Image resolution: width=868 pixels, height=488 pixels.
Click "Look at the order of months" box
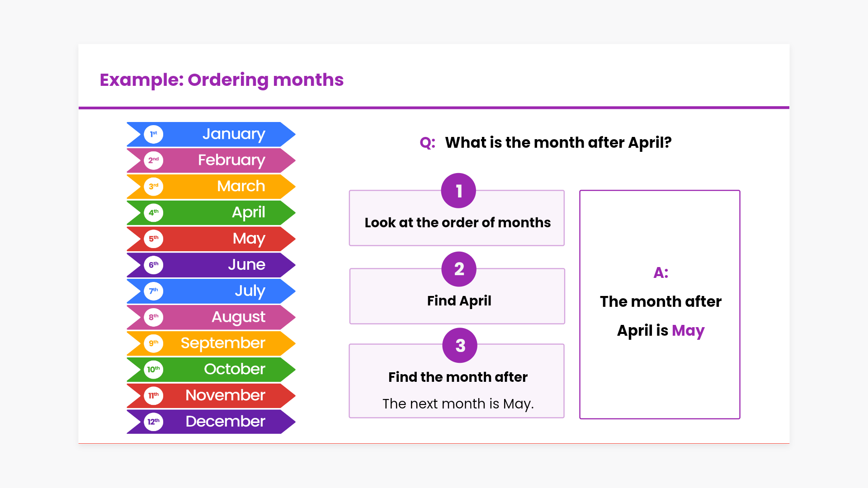pyautogui.click(x=457, y=223)
